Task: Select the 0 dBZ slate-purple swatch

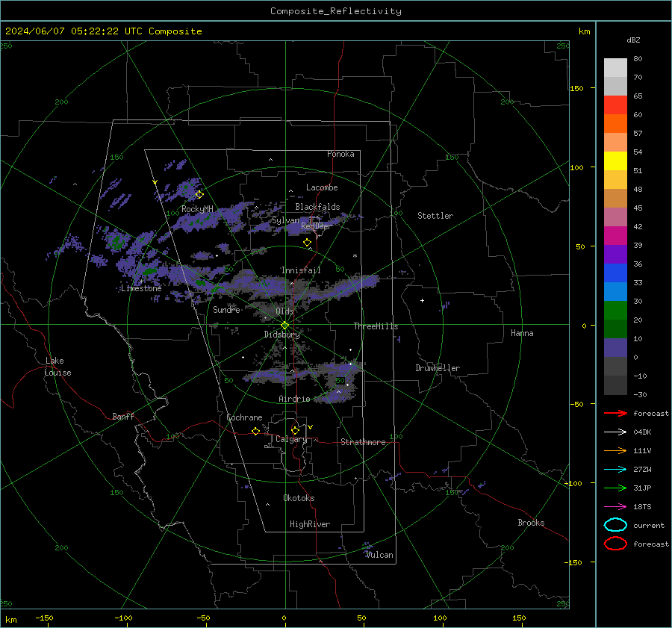Action: click(x=615, y=348)
